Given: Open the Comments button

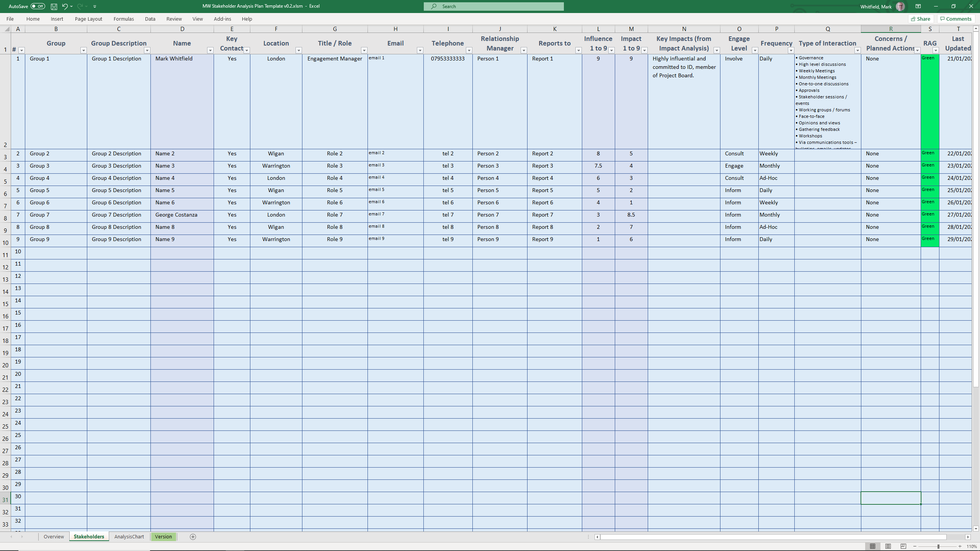Looking at the screenshot, I should (956, 19).
